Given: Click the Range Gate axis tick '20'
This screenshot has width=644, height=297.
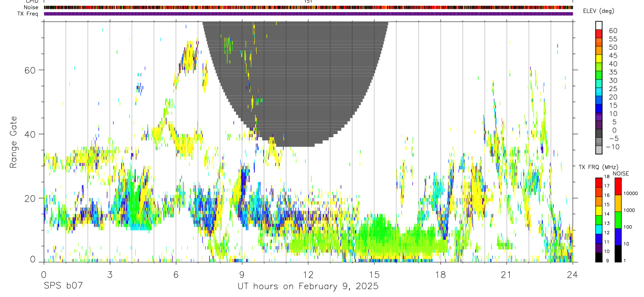Looking at the screenshot, I should coord(30,198).
